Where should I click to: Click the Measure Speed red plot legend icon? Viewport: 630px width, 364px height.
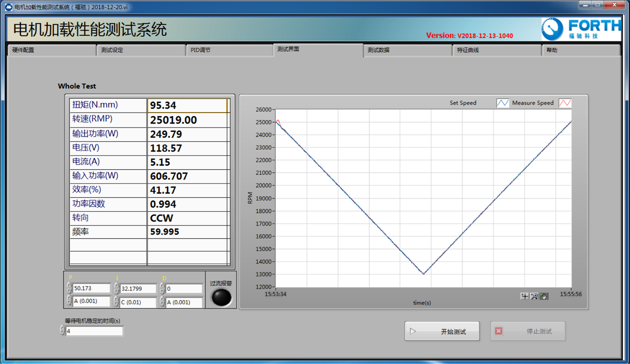coord(565,103)
